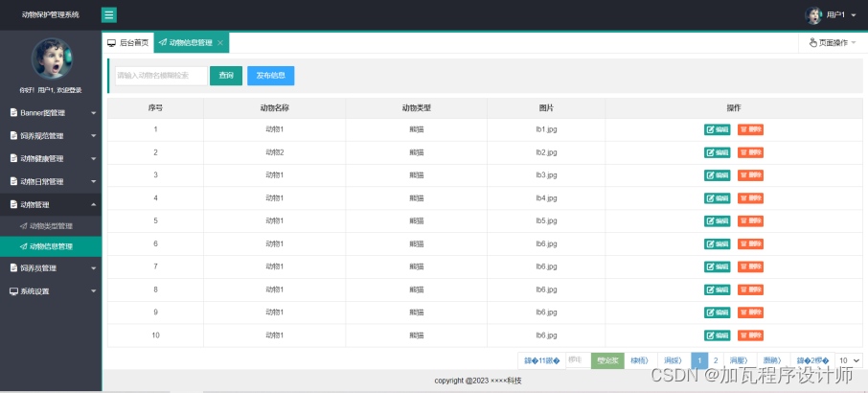The width and height of the screenshot is (868, 393).
Task: Expand the 动物日常管理 sidebar menu
Action: 51,181
